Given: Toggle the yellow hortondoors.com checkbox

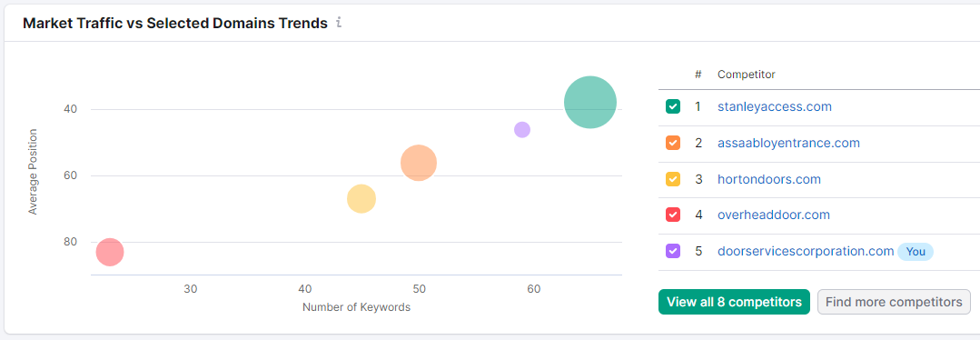Looking at the screenshot, I should [x=672, y=179].
